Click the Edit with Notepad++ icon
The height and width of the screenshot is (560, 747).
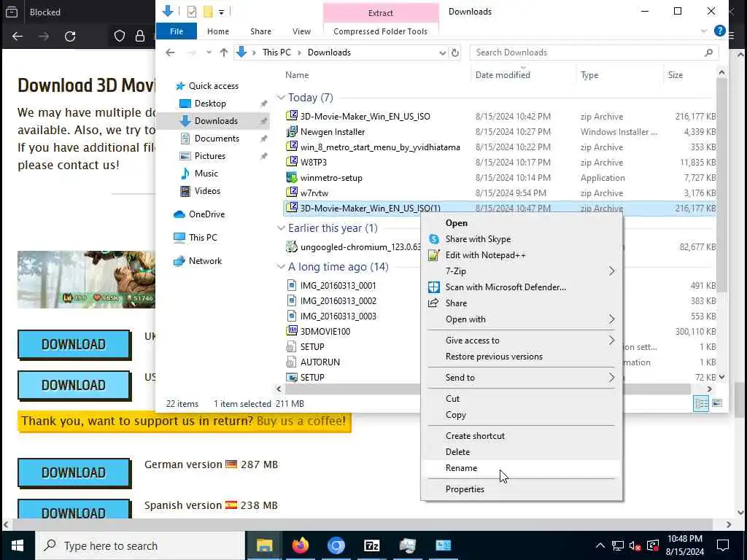click(x=433, y=255)
